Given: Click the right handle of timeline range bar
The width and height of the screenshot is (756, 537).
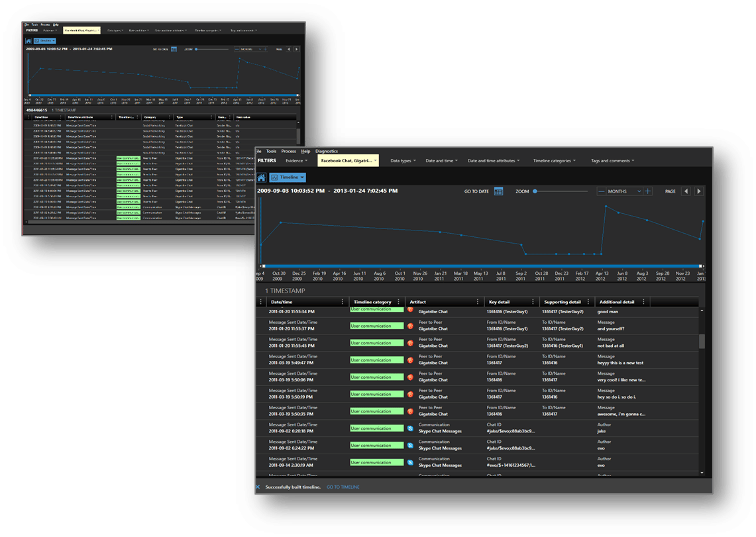Looking at the screenshot, I should click(702, 266).
